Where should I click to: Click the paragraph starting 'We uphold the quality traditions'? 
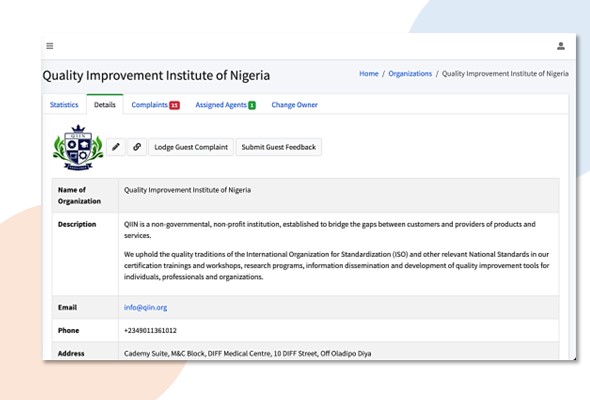[x=336, y=265]
